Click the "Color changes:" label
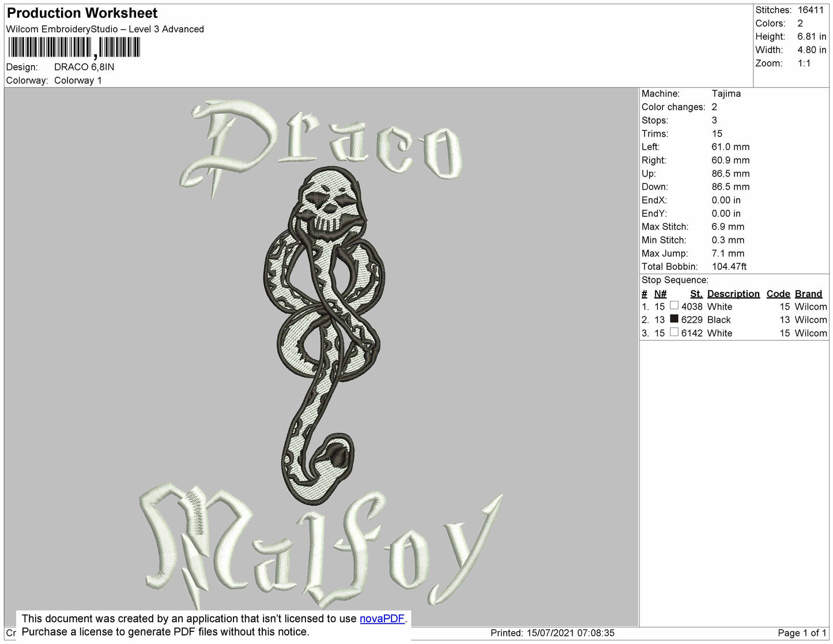 673,107
